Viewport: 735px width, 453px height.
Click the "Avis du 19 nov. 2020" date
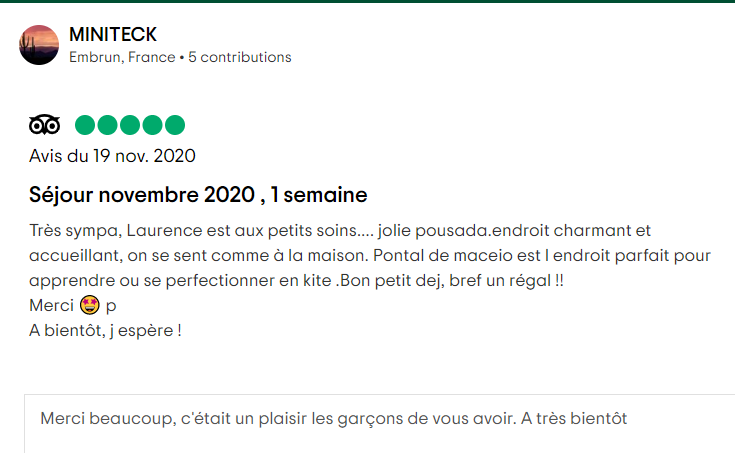112,156
